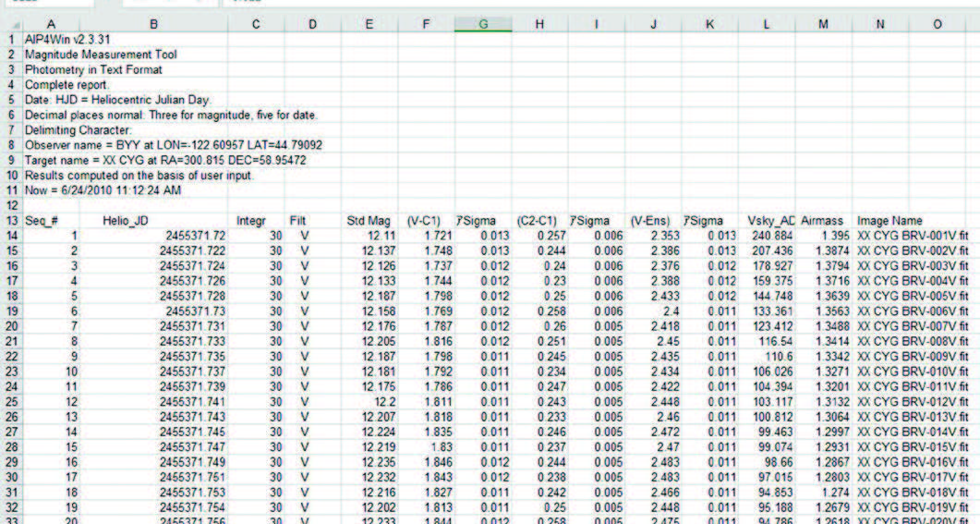Image resolution: width=980 pixels, height=524 pixels.
Task: Click the 'Integr' header cell
Action: click(256, 221)
